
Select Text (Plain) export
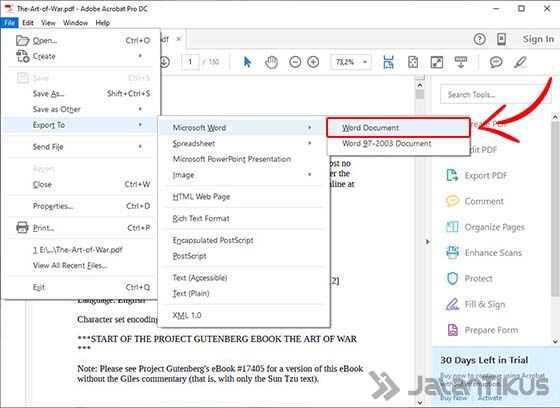(243, 293)
